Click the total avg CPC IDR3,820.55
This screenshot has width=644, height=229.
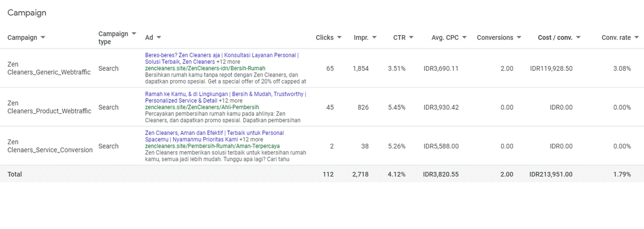pos(440,174)
